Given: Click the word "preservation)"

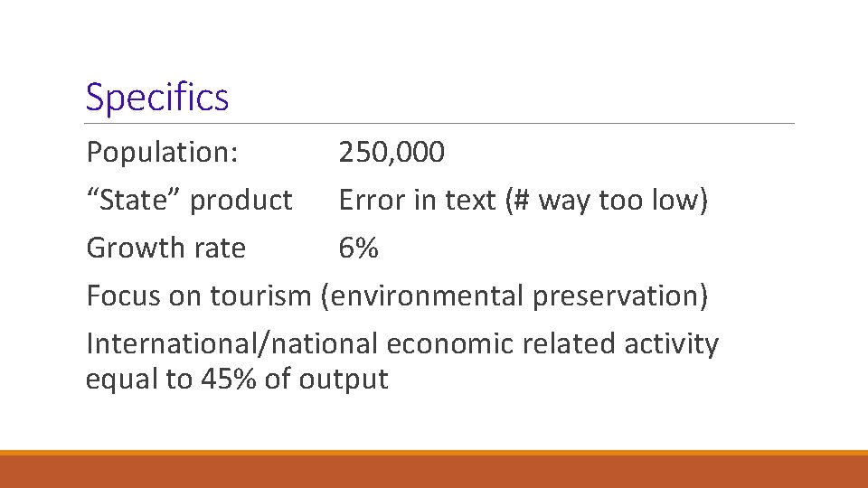Looking at the screenshot, I should (621, 296).
